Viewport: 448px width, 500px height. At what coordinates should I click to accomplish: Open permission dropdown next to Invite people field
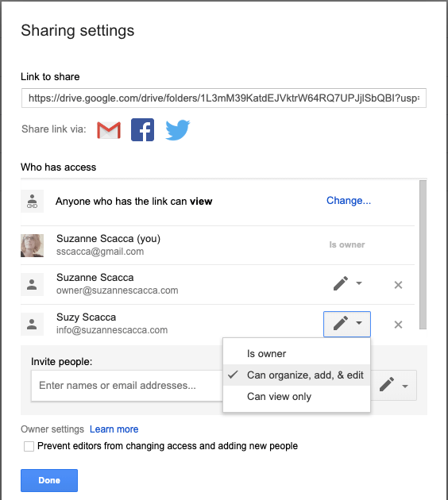(394, 385)
